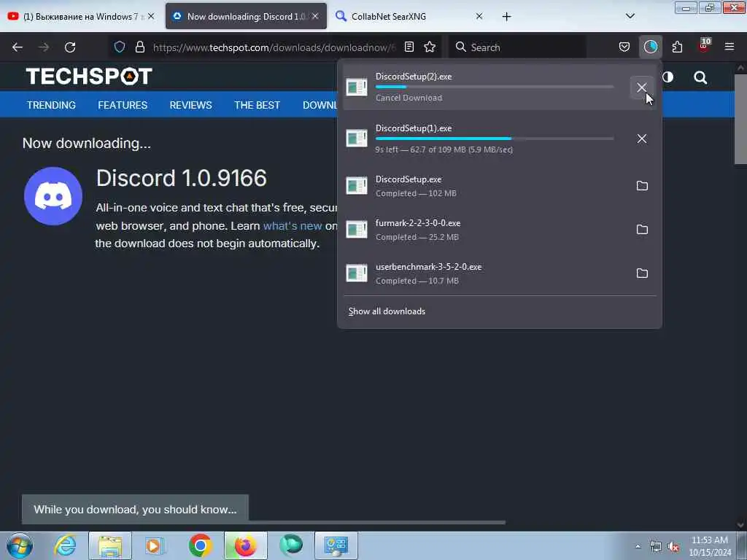The width and height of the screenshot is (747, 560).
Task: Click the TechSpot logo
Action: pyautogui.click(x=89, y=76)
